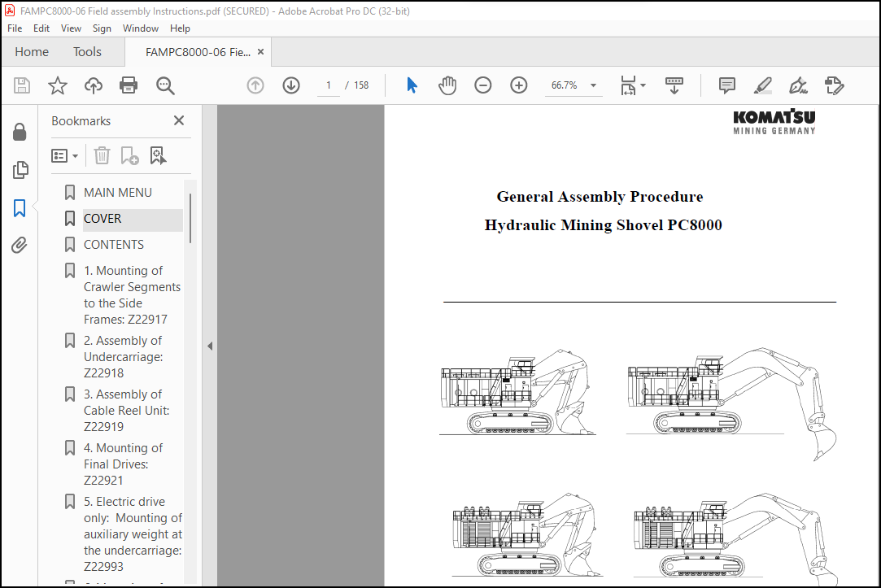881x588 pixels.
Task: Open the attachments paperclip panel
Action: coord(20,246)
